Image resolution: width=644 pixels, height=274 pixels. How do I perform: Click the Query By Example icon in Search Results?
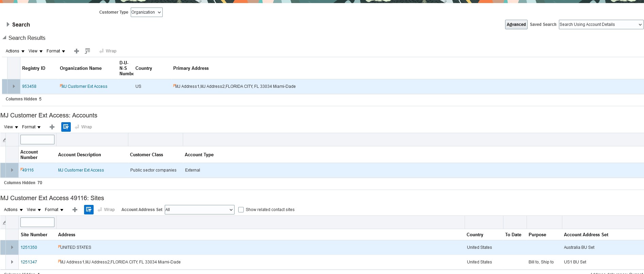pos(87,51)
